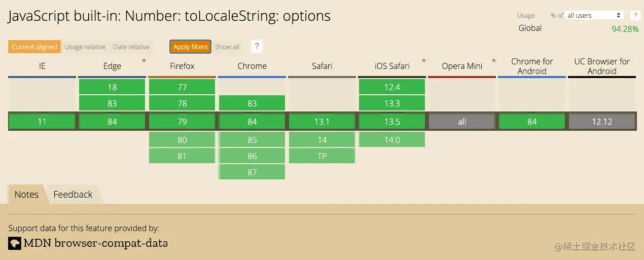Click the asterisk note next to Edge
Image resolution: width=644 pixels, height=260 pixels.
click(x=144, y=61)
